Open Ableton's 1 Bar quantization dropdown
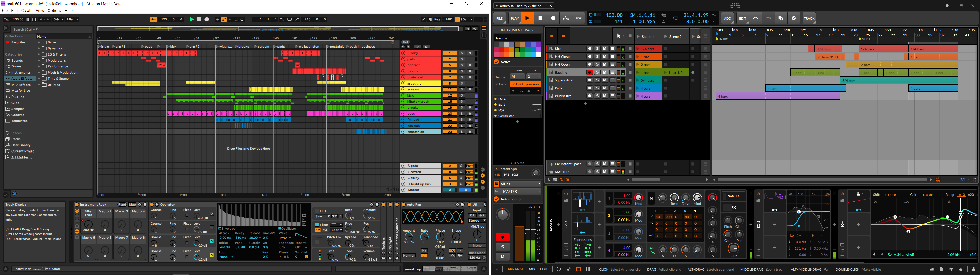Viewport: 980px width, 275px height. click(x=72, y=19)
